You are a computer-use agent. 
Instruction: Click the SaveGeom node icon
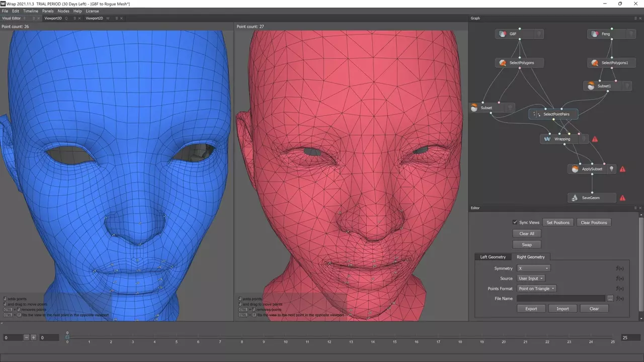pos(575,198)
